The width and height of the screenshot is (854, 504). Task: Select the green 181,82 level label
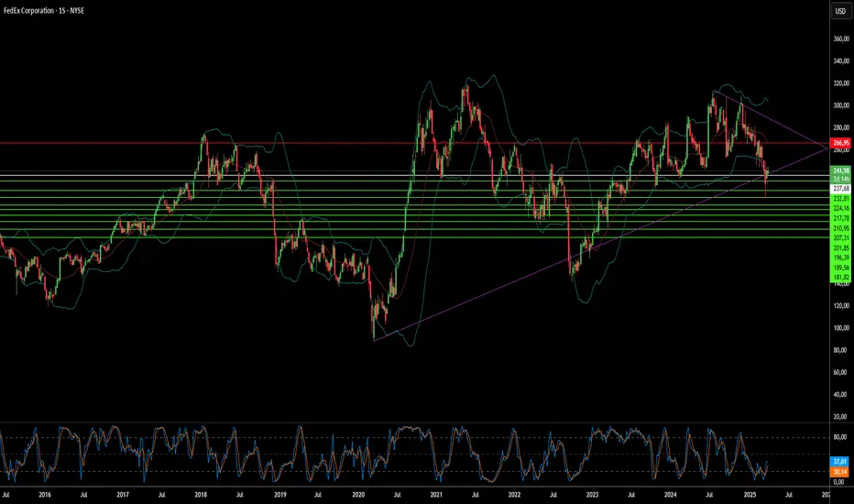click(841, 278)
